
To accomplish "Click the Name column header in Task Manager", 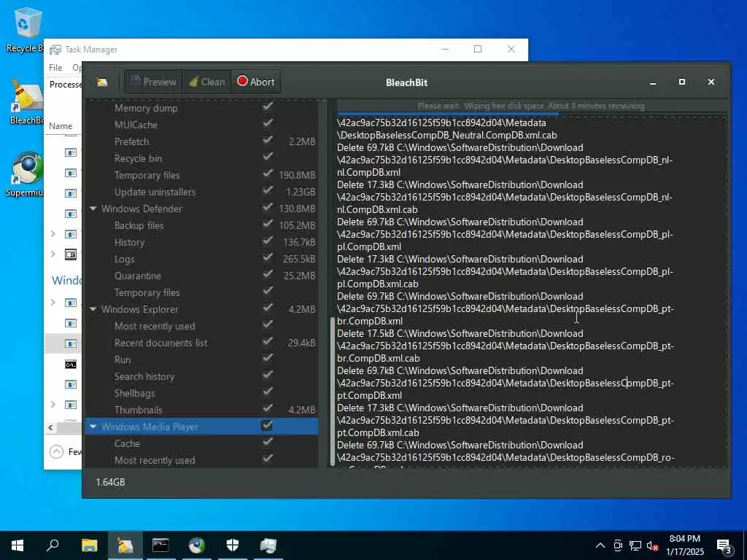I will [x=61, y=125].
